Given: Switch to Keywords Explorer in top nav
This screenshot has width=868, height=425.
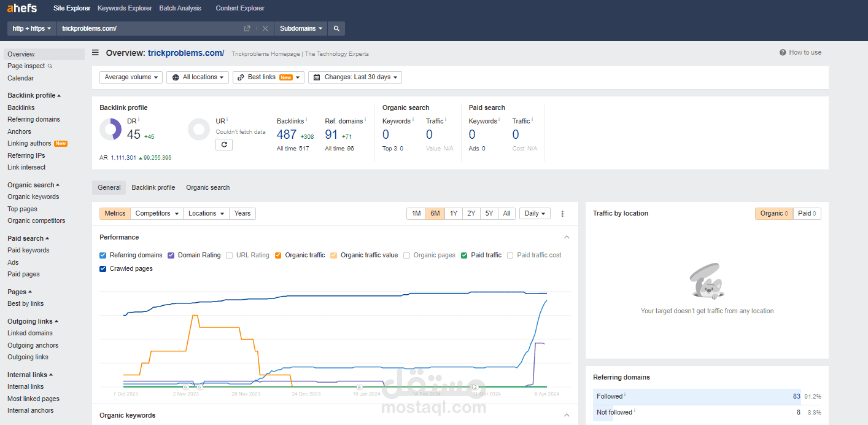Looking at the screenshot, I should [x=125, y=8].
